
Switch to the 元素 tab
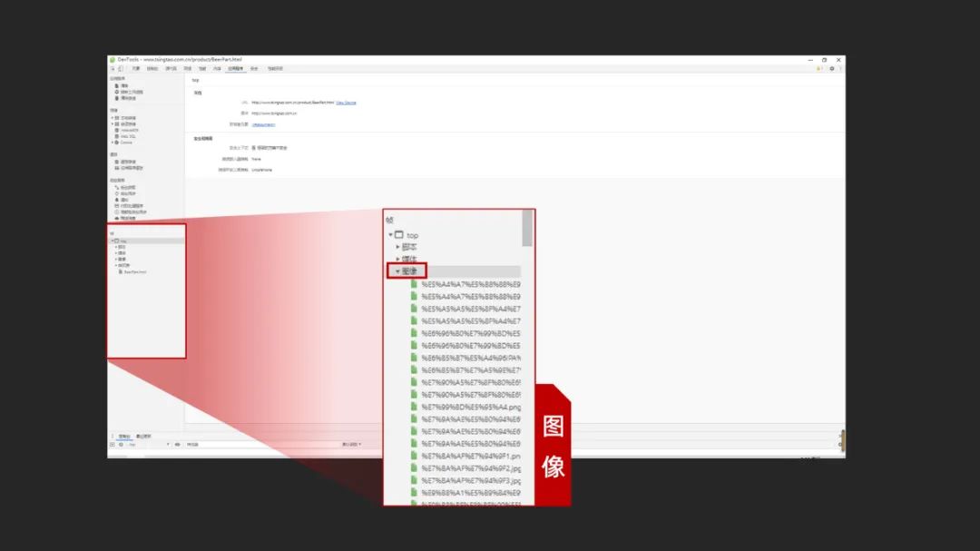(x=135, y=69)
